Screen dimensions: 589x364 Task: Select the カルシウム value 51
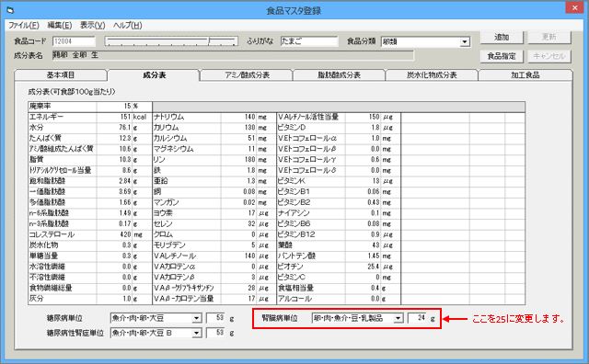click(x=238, y=138)
